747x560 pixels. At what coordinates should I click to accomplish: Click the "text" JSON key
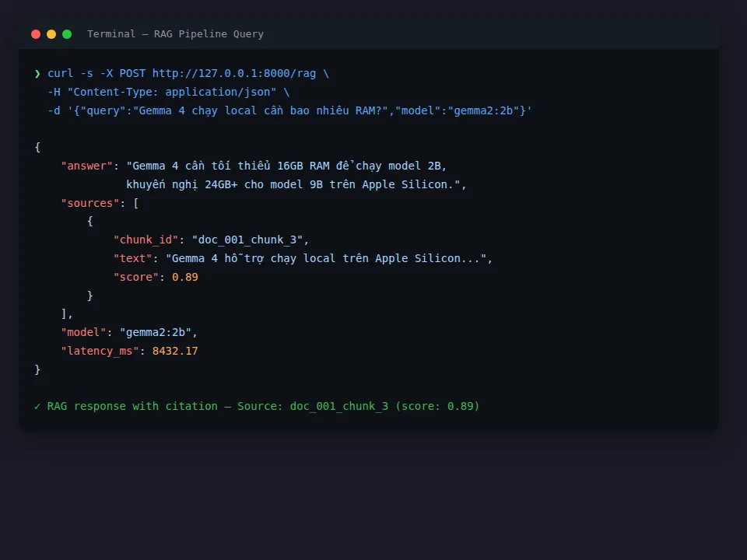tap(133, 258)
